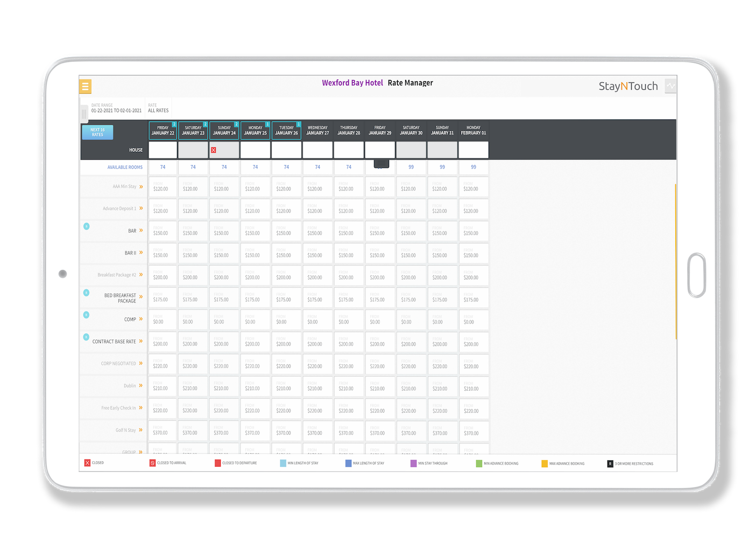
Task: Click the restriction count badge on Tuesday January 26
Action: 299,124
